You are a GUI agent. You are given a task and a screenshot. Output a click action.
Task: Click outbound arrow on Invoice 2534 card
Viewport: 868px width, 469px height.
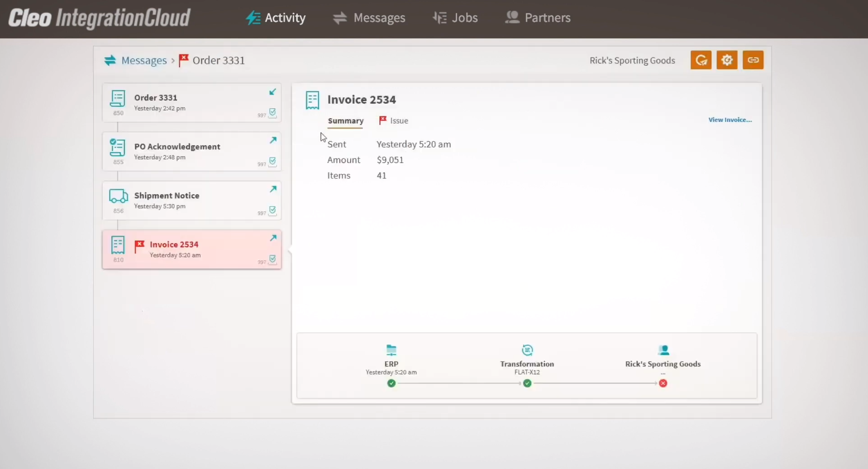pos(273,238)
